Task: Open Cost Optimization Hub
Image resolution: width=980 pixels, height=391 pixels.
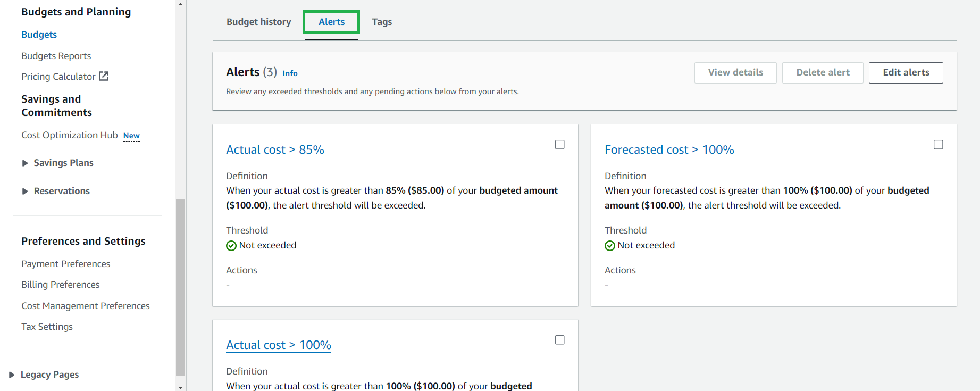Action: (x=69, y=135)
